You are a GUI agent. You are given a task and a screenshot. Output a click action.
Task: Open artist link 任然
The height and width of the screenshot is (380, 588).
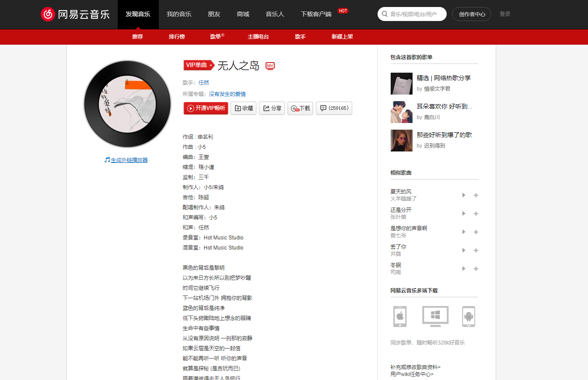click(204, 82)
